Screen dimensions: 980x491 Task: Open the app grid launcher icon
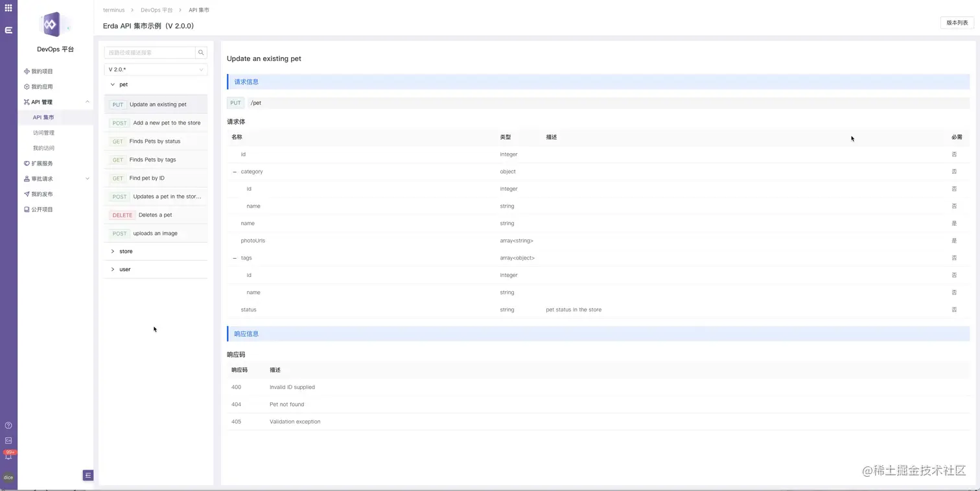tap(8, 8)
